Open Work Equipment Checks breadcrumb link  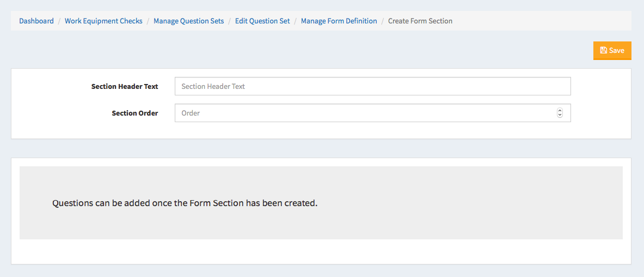pyautogui.click(x=103, y=21)
